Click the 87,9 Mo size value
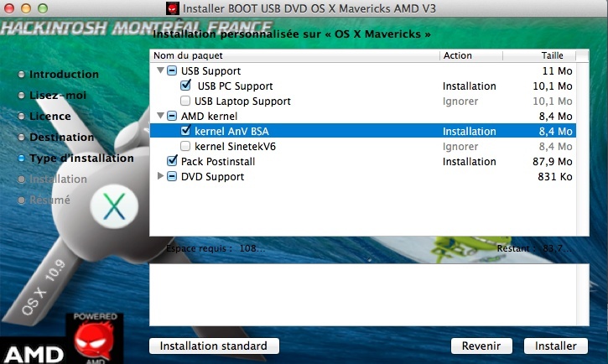The height and width of the screenshot is (364, 608). [x=552, y=162]
